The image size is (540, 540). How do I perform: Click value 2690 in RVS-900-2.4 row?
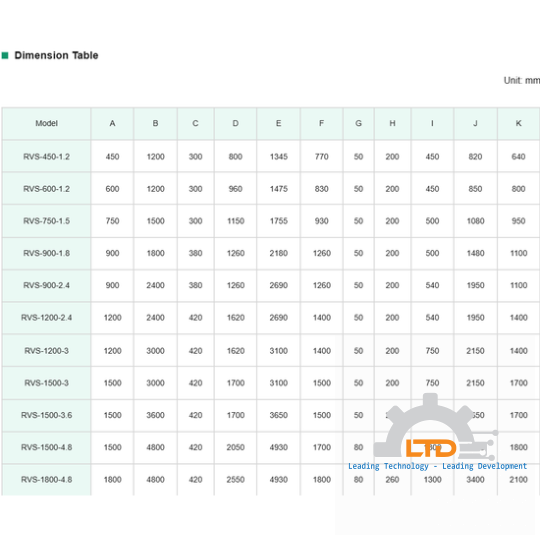(x=278, y=285)
